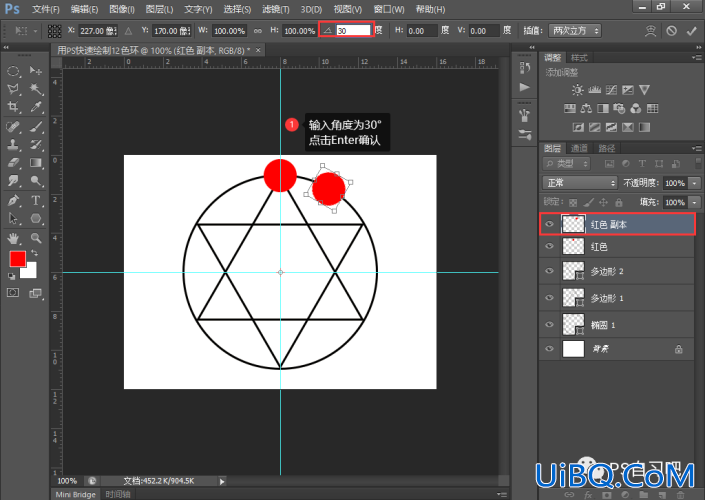Open the layer filter 类型 dropdown
Screen dimensions: 705x500
pyautogui.click(x=567, y=164)
